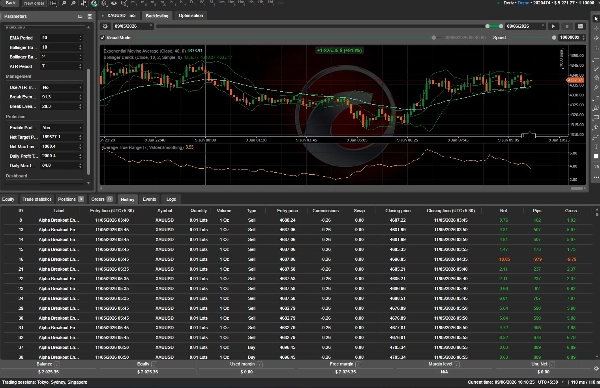The width and height of the screenshot is (600, 388).
Task: Click the zoom out magnifier in top toolbar
Action: (x=73, y=3)
